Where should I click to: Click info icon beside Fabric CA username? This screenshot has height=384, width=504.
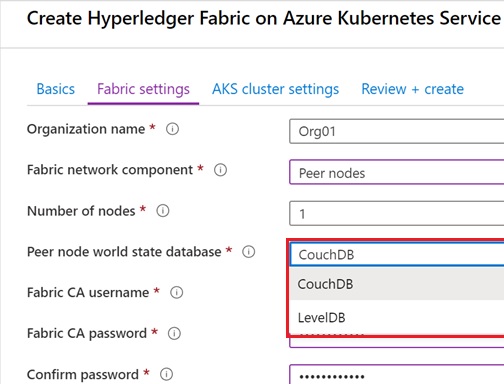(177, 292)
